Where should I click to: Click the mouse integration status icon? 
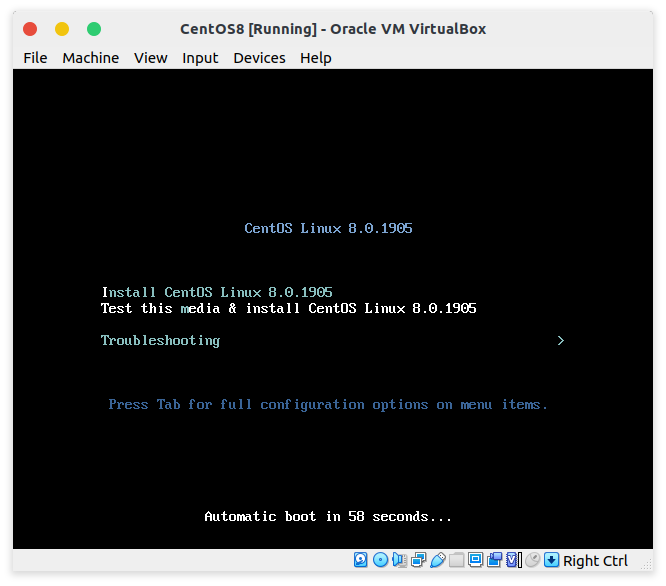point(533,560)
